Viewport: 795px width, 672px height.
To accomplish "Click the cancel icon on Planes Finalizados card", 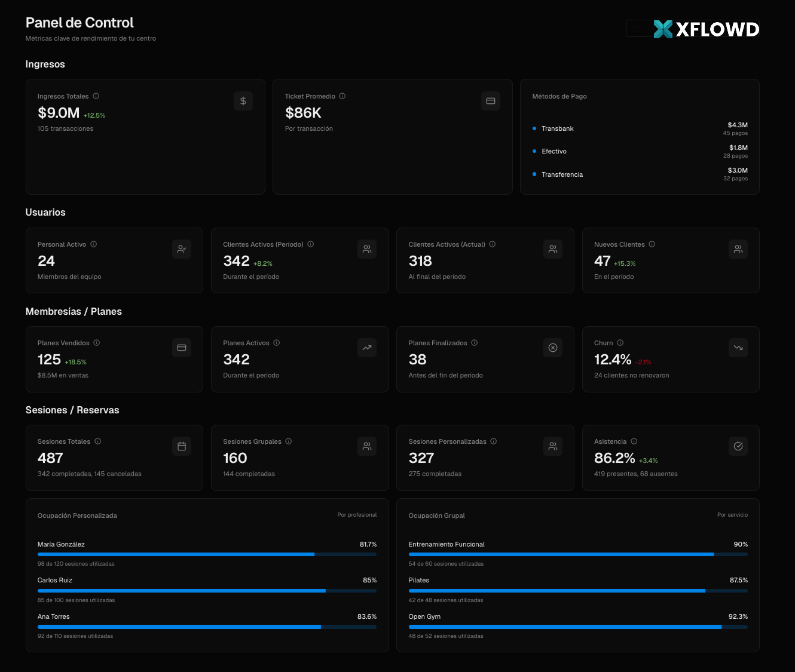I will point(553,347).
